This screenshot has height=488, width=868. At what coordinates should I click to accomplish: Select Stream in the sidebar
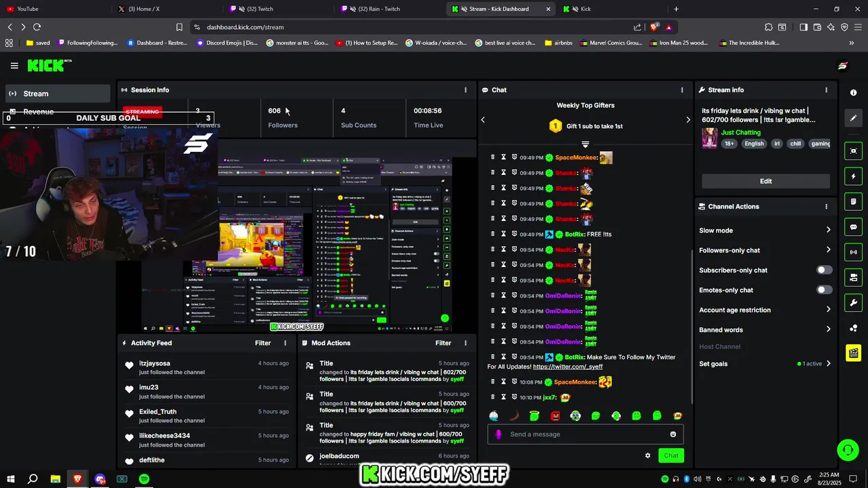(58, 94)
